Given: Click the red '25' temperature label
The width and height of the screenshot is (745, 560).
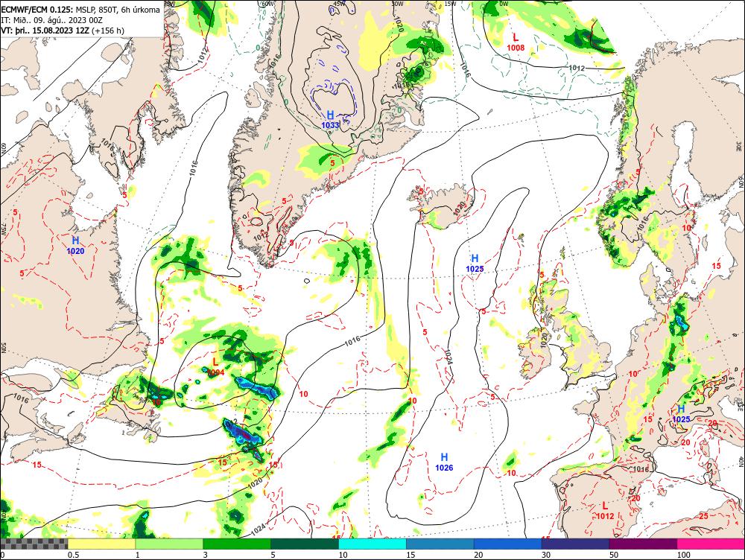Looking at the screenshot, I should [704, 516].
